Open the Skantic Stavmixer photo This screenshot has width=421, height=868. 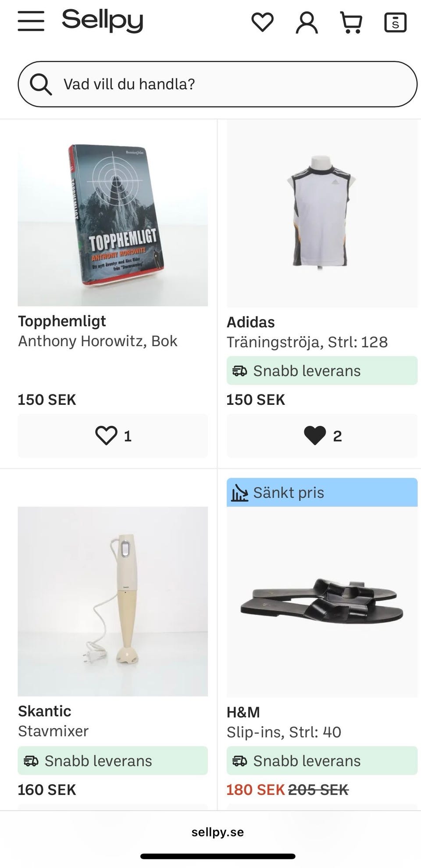[113, 601]
